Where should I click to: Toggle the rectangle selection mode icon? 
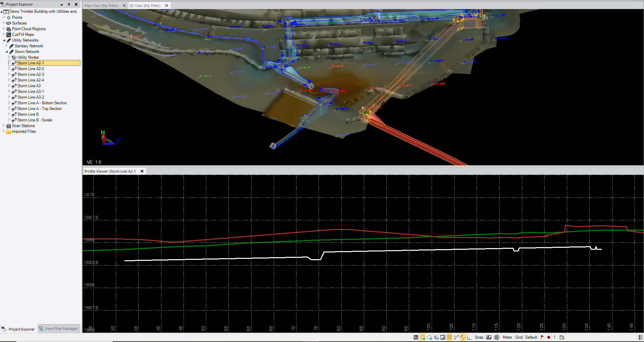[423, 337]
